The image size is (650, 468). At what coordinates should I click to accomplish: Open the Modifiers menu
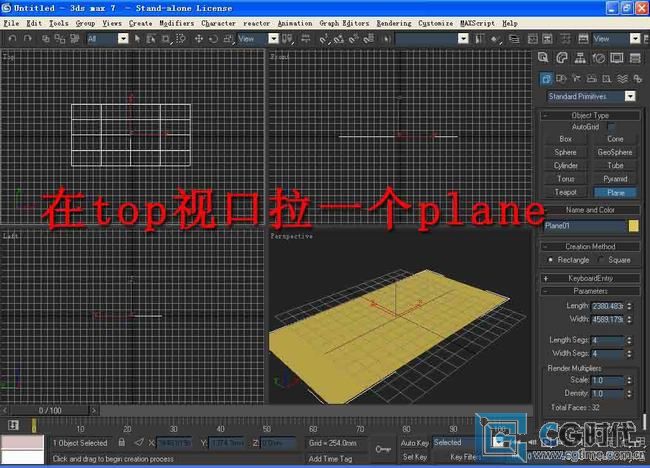pyautogui.click(x=177, y=23)
